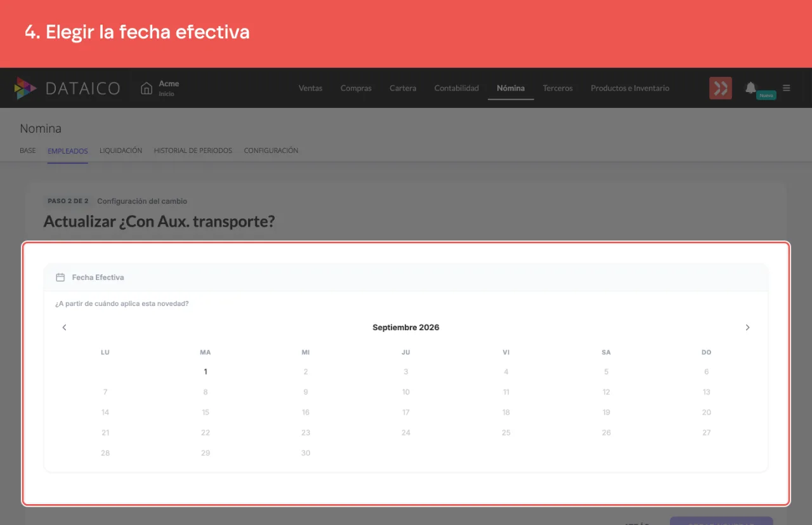Screen dimensions: 812x525
Task: Click the Dataico logo icon
Action: (25, 88)
